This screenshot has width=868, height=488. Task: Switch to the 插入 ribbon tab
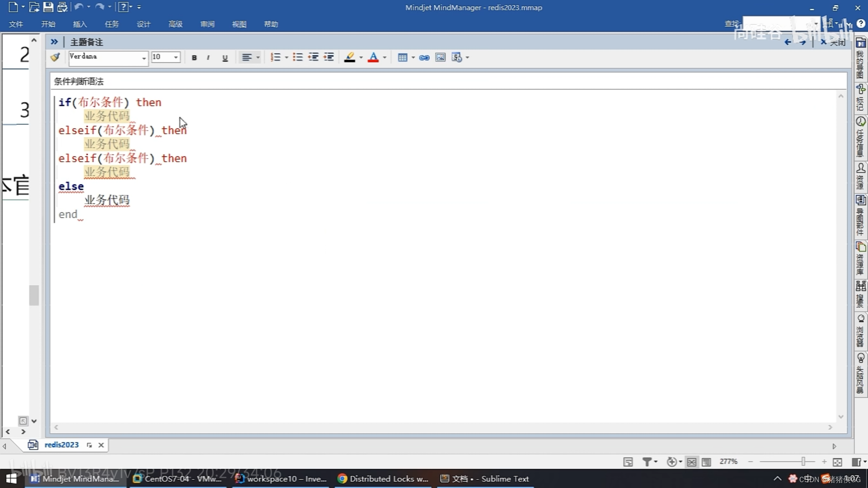click(80, 24)
